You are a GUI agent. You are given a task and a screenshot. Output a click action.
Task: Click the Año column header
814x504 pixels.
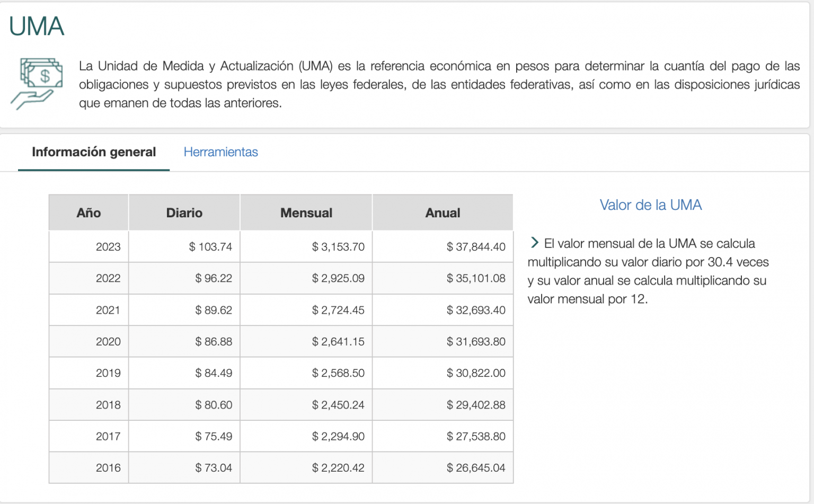pos(88,213)
